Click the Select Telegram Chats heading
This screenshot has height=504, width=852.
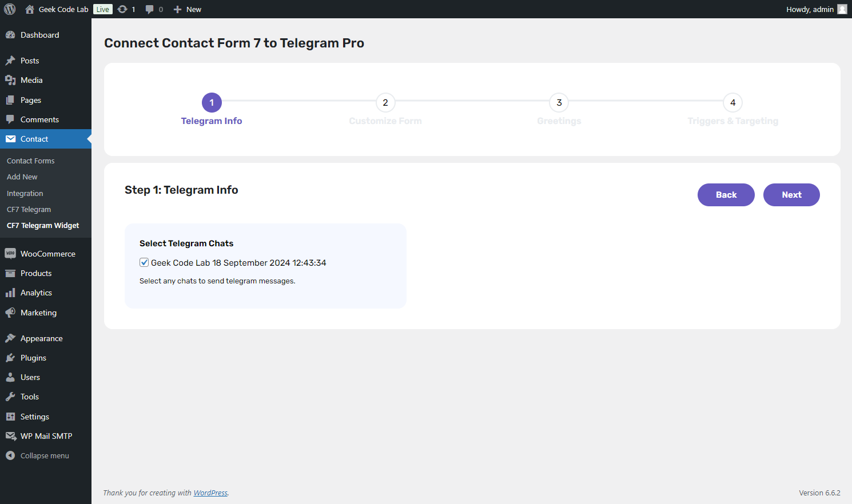click(x=186, y=243)
